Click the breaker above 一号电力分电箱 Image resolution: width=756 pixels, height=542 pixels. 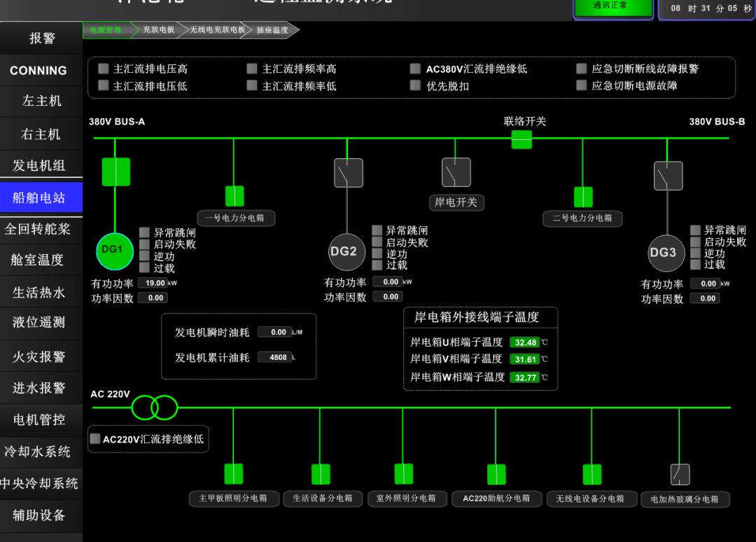pyautogui.click(x=234, y=196)
